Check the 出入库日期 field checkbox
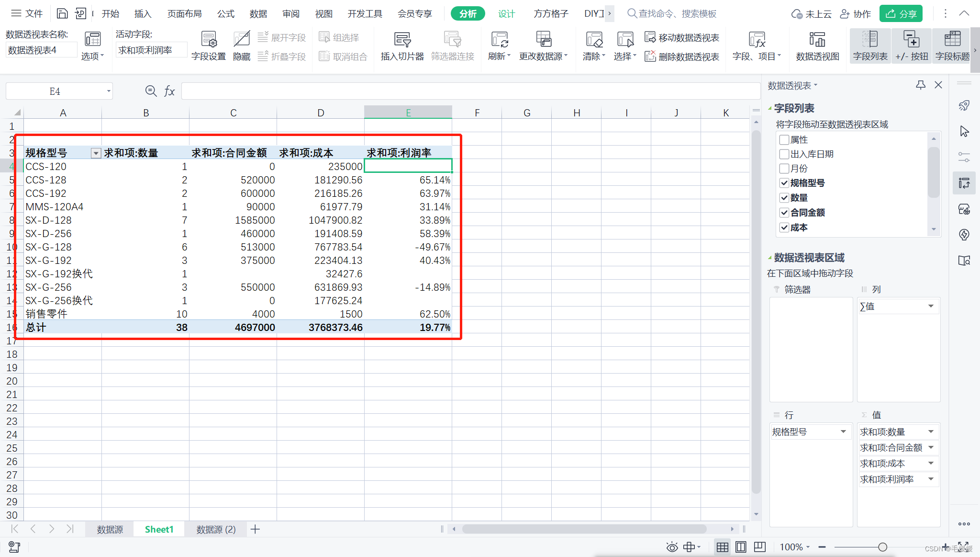Viewport: 980px width, 557px height. click(x=784, y=154)
